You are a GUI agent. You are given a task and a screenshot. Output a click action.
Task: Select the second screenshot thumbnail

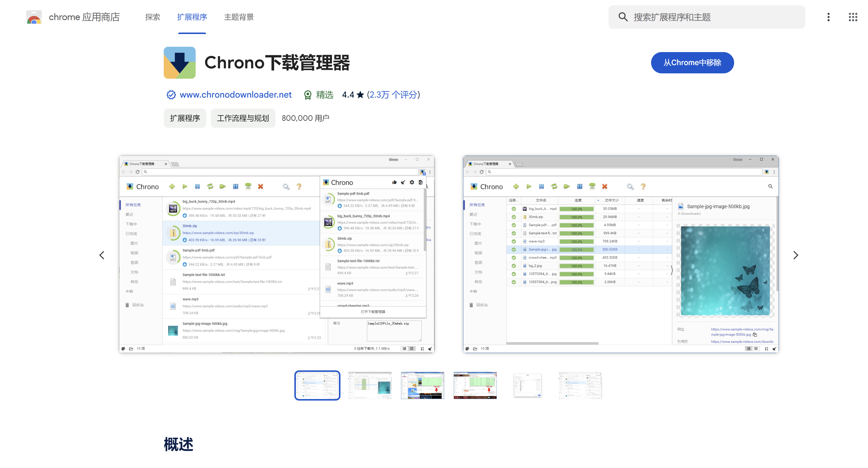[370, 385]
